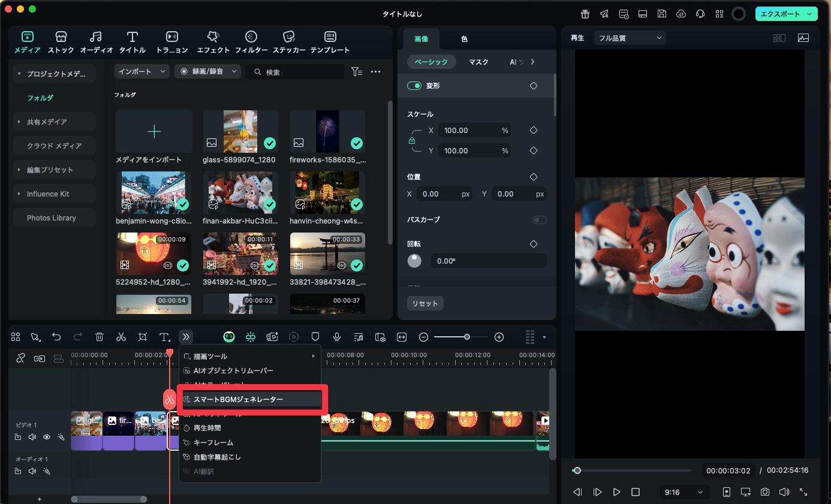The image size is (831, 504).
Task: Click the scissors split icon in timeline toolbar
Action: point(121,337)
